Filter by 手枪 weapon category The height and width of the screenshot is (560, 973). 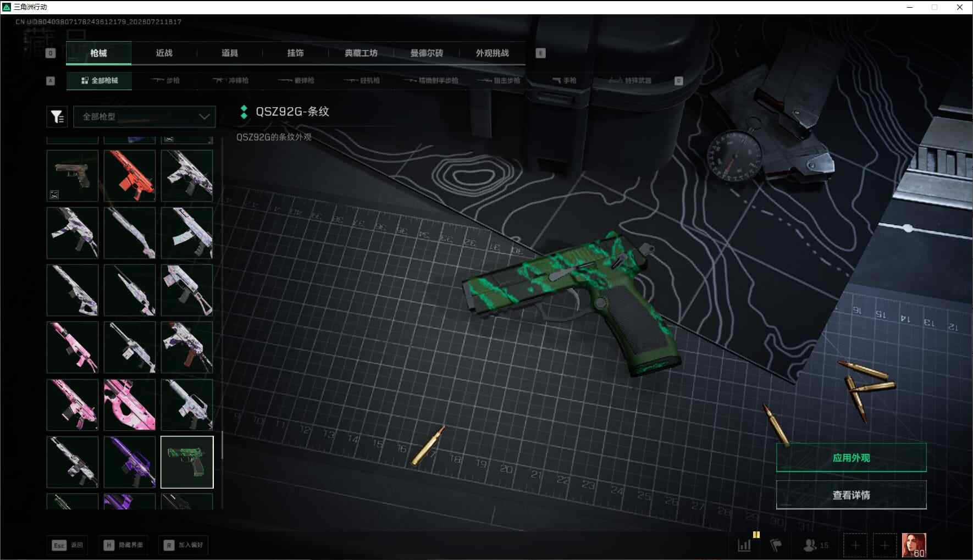[x=565, y=81]
